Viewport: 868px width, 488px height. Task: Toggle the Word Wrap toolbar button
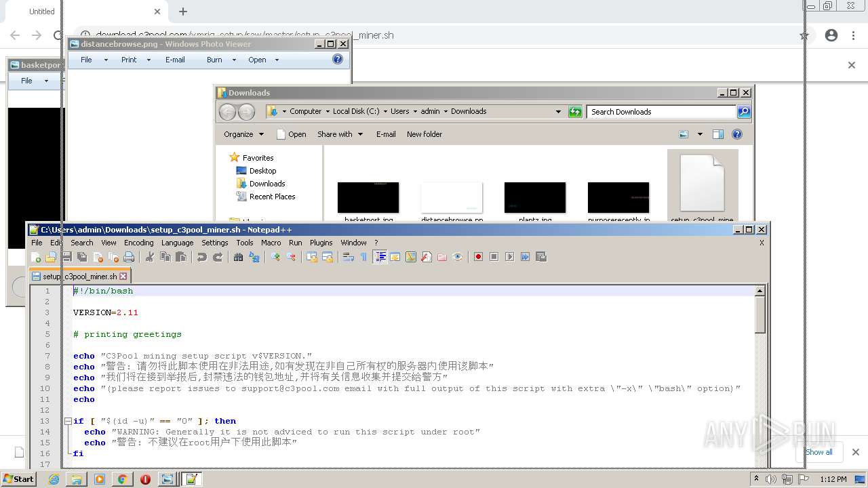pyautogui.click(x=349, y=257)
